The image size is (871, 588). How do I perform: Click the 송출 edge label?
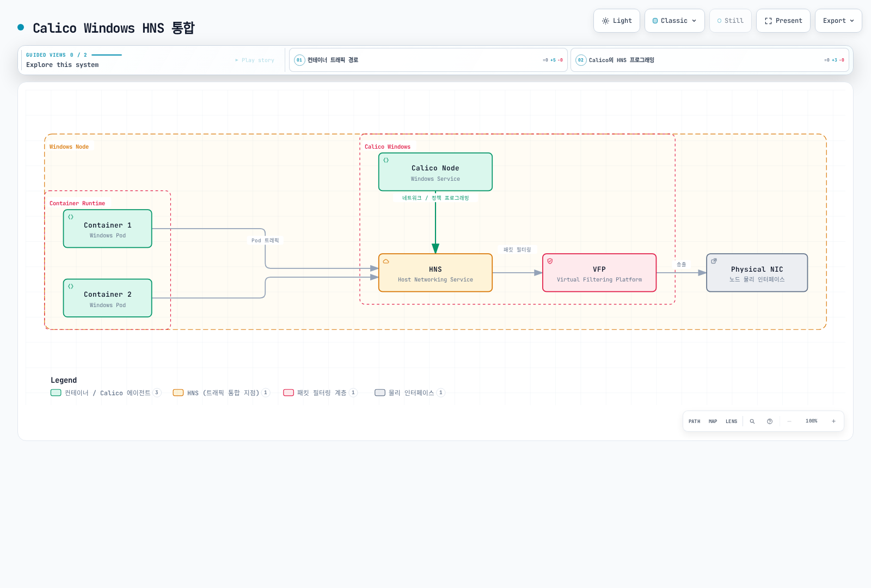coord(682,264)
